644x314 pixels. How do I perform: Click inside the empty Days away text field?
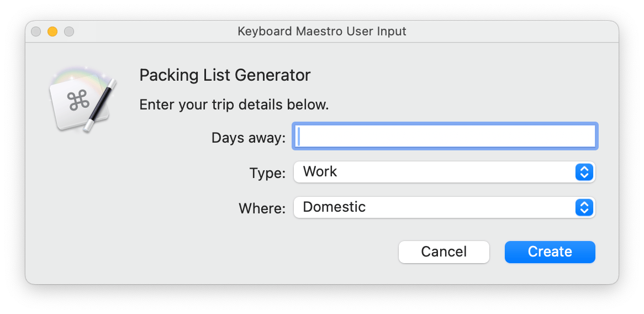[x=445, y=136]
